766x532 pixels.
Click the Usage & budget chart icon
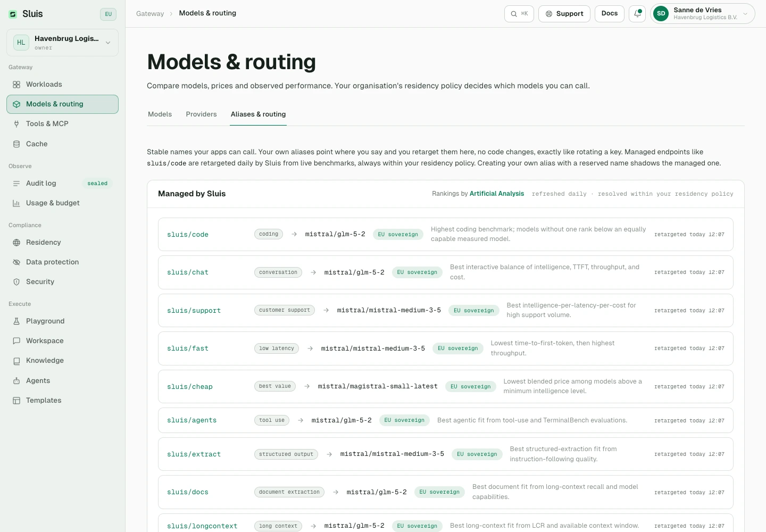(16, 203)
